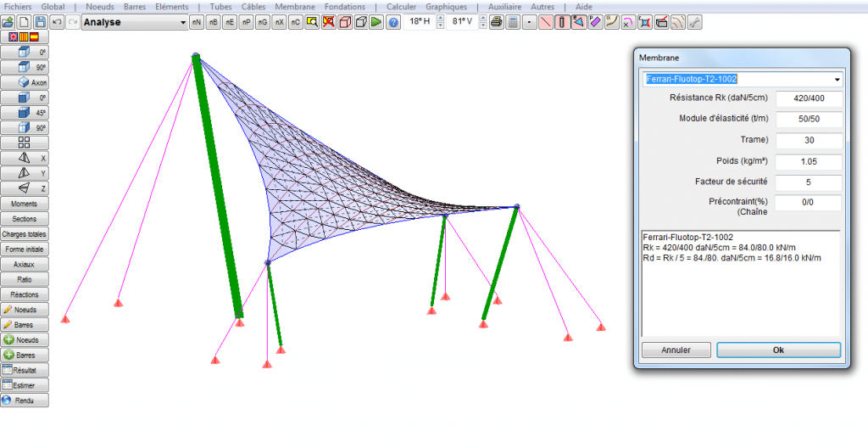
Task: Toggle the triangle element display button
Action: [579, 22]
